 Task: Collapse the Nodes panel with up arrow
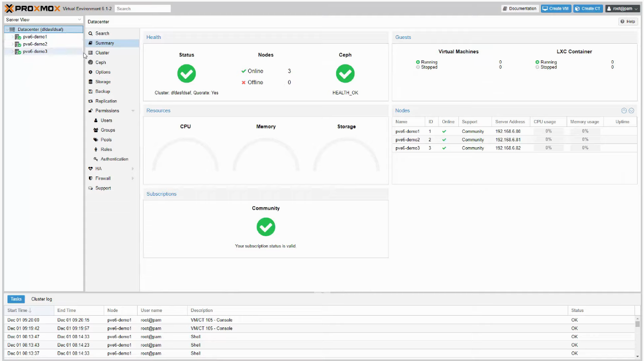pyautogui.click(x=624, y=110)
